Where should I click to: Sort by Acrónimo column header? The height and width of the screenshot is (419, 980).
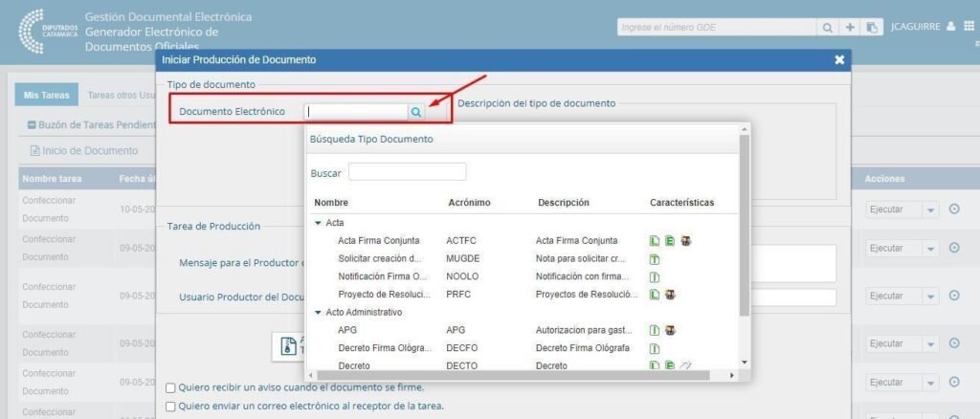[x=469, y=203]
